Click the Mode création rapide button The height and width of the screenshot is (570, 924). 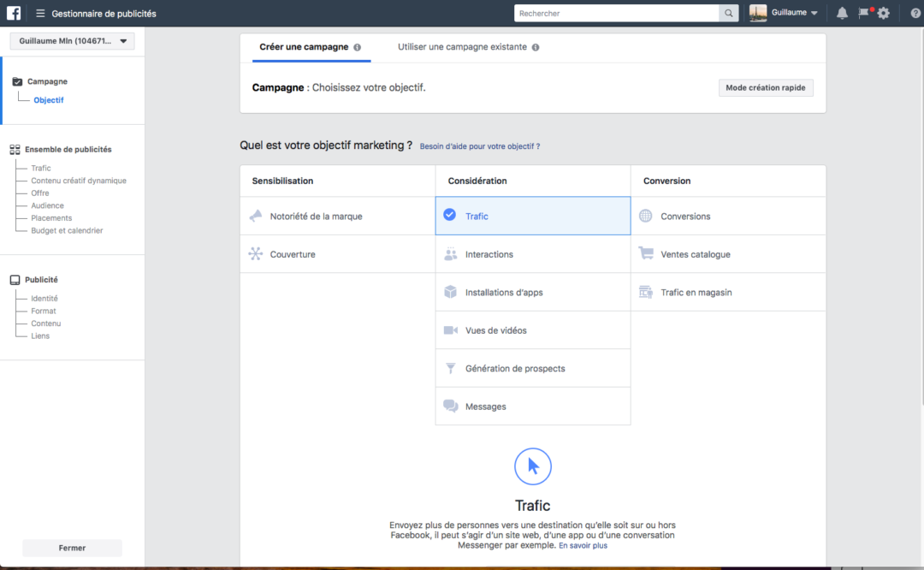click(765, 87)
